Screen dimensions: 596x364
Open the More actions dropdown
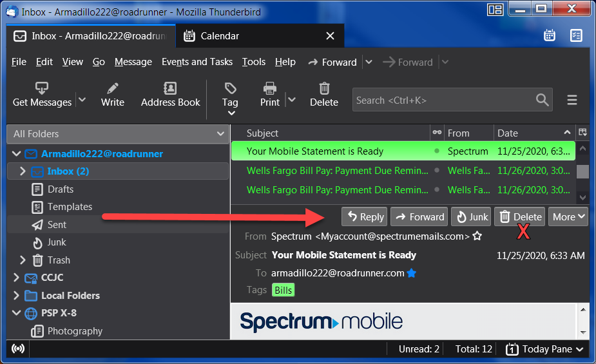click(568, 216)
